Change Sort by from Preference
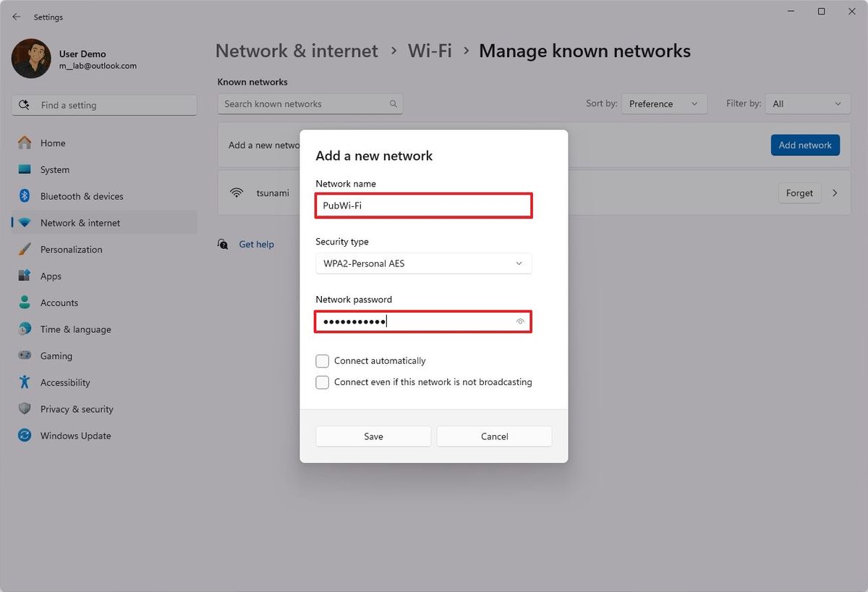This screenshot has height=592, width=868. tap(663, 103)
